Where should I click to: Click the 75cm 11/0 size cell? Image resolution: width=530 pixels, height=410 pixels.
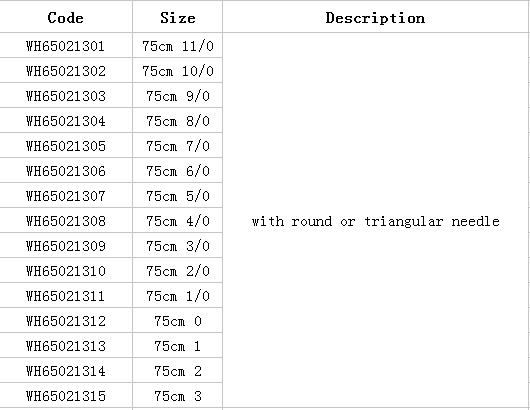(177, 46)
